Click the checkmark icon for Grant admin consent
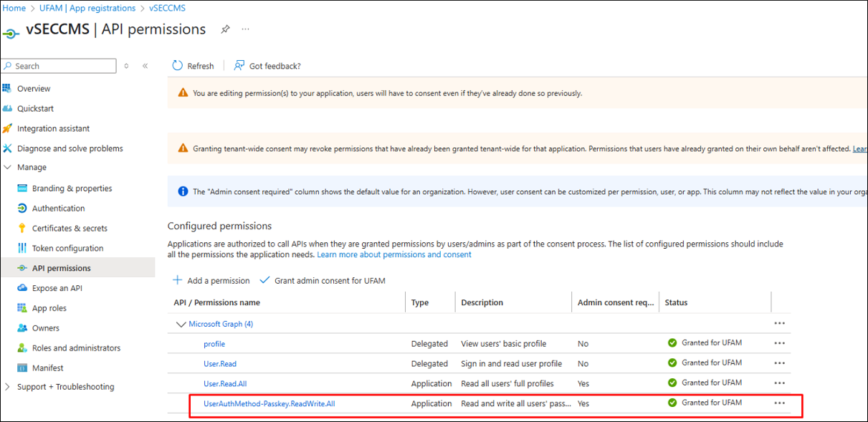The width and height of the screenshot is (868, 422). 264,280
